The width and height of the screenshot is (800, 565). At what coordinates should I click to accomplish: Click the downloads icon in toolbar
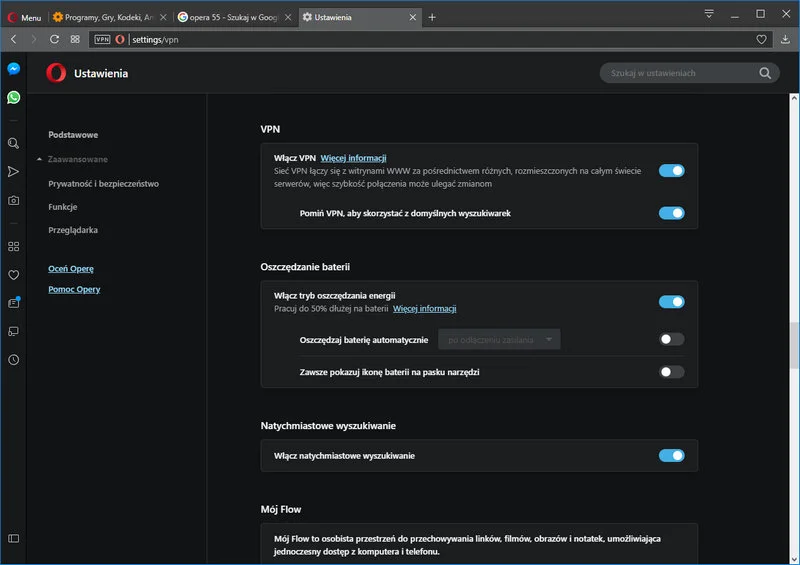click(x=785, y=39)
